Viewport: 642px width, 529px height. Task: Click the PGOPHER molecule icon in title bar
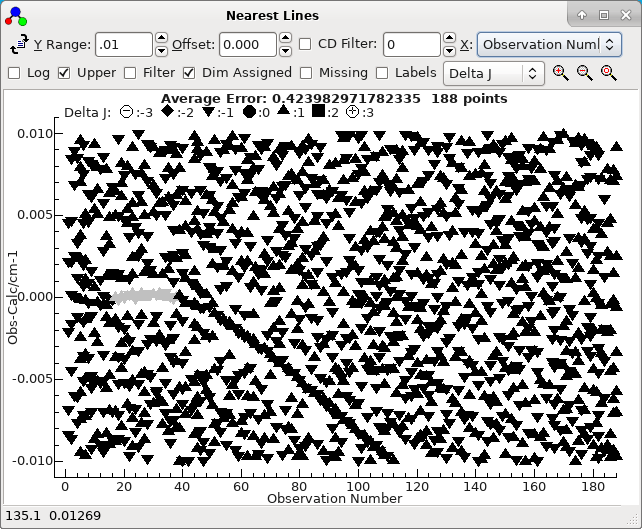tap(16, 16)
